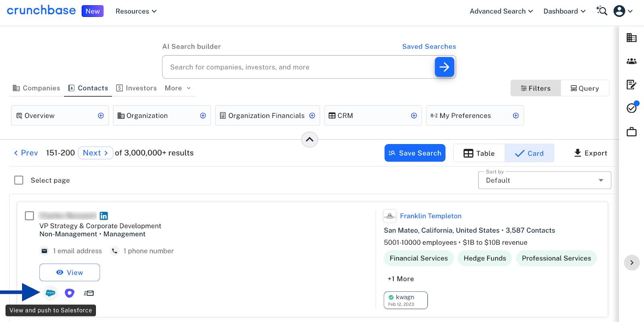Open Organization Financials filter group
Screen dimensions: 644x322
point(268,116)
